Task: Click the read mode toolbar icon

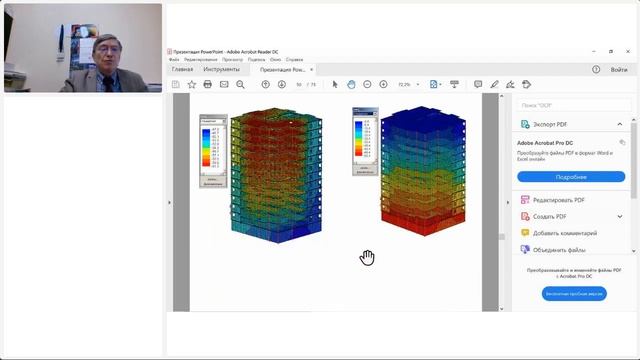Action: pyautogui.click(x=454, y=84)
